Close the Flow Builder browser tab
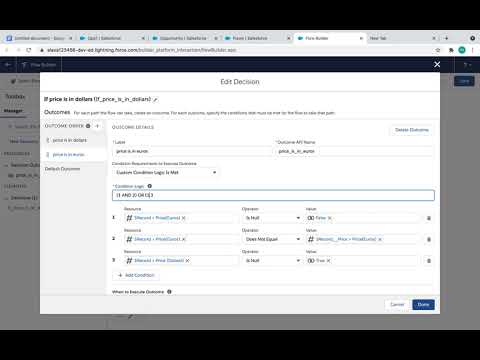Image resolution: width=480 pixels, height=360 pixels. 361,38
